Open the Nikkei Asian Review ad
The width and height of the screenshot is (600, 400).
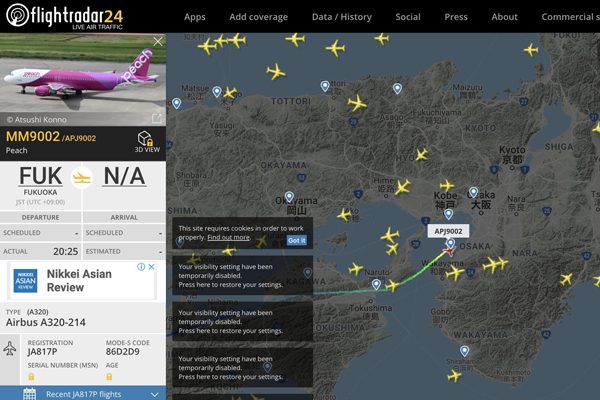[82, 281]
